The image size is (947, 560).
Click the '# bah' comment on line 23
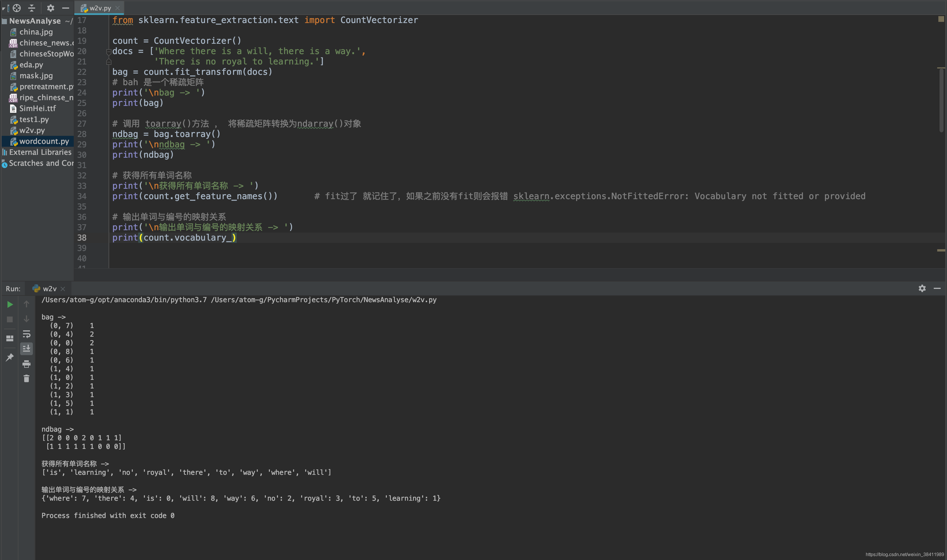click(x=158, y=82)
